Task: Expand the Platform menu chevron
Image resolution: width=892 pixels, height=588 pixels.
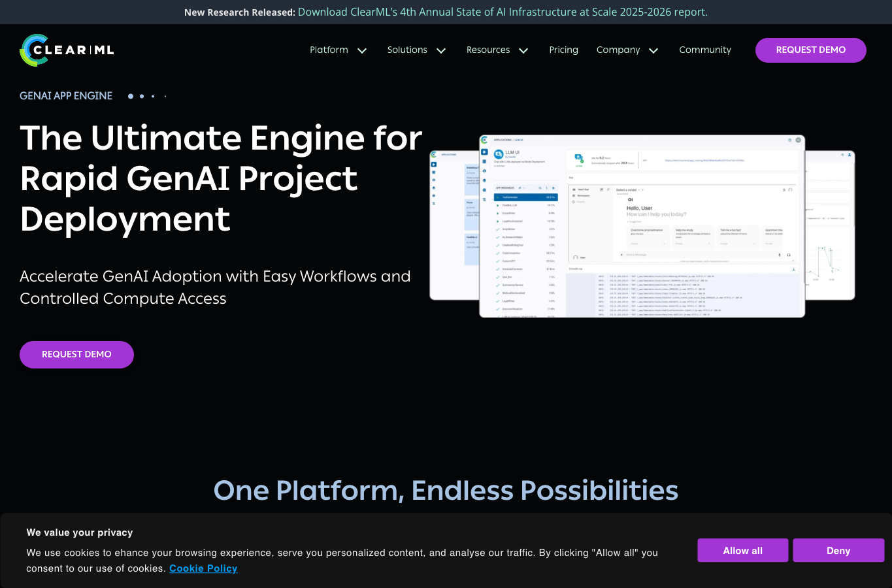Action: point(362,50)
